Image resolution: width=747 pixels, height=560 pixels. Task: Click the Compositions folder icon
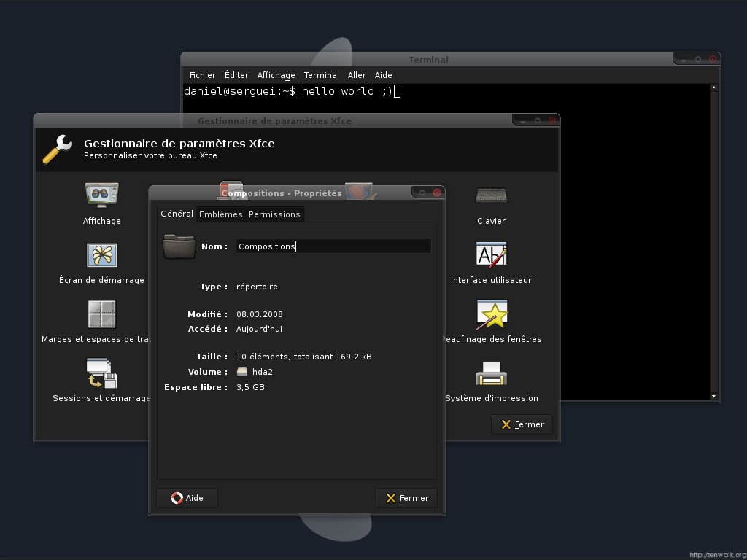(x=179, y=246)
